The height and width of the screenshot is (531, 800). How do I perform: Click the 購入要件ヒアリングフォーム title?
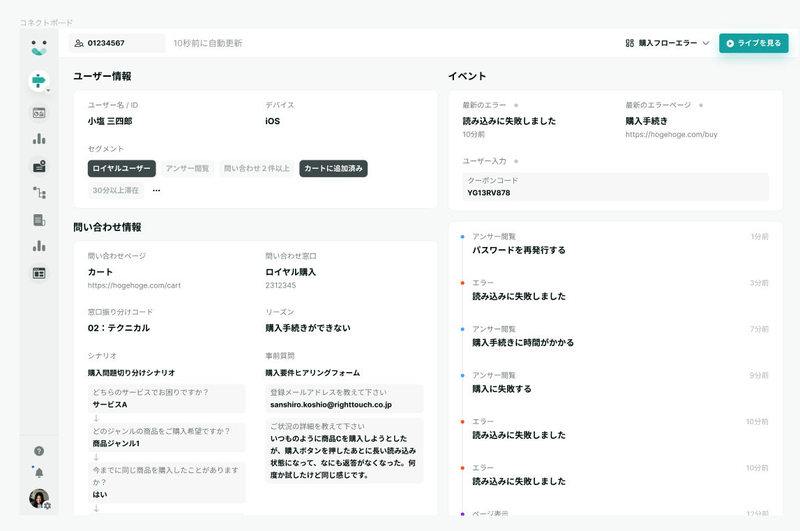[x=312, y=373]
